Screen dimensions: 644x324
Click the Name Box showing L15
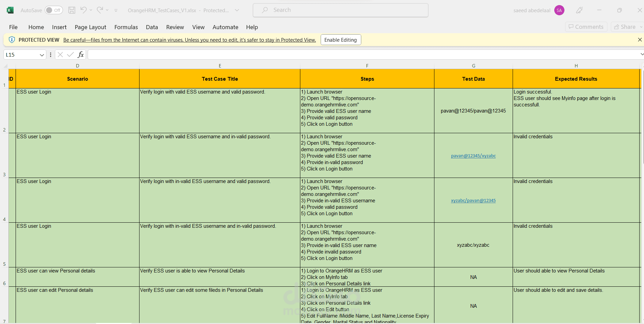point(21,55)
